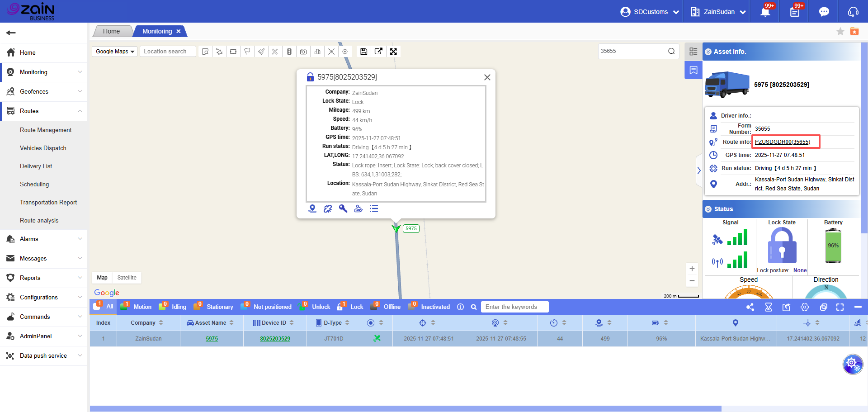Open Route Management in the sidebar
The height and width of the screenshot is (412, 868).
tap(46, 130)
